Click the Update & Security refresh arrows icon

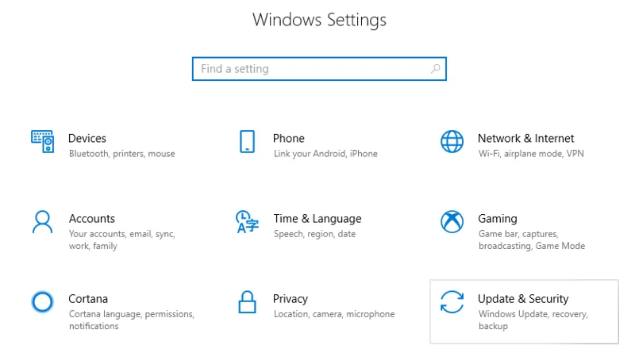click(452, 302)
